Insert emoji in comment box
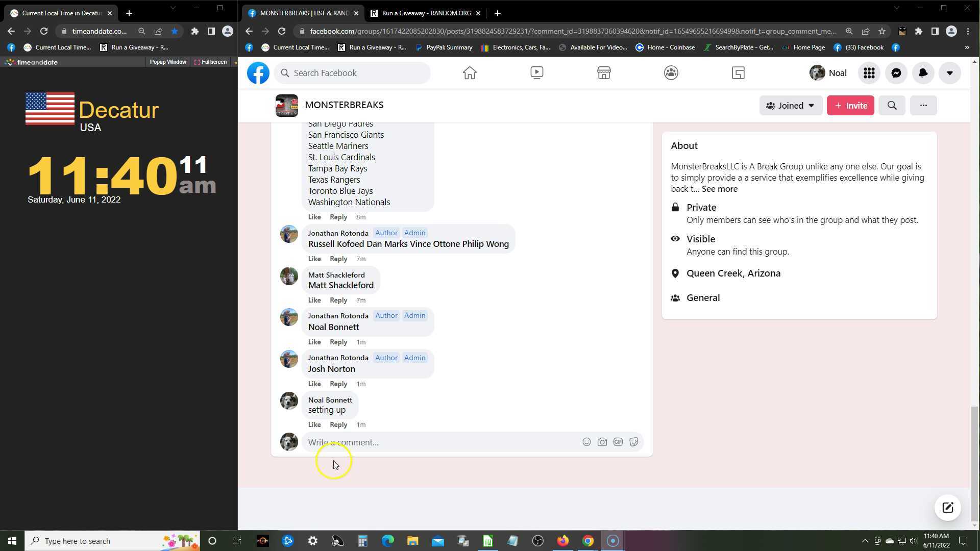The image size is (980, 551). tap(586, 442)
